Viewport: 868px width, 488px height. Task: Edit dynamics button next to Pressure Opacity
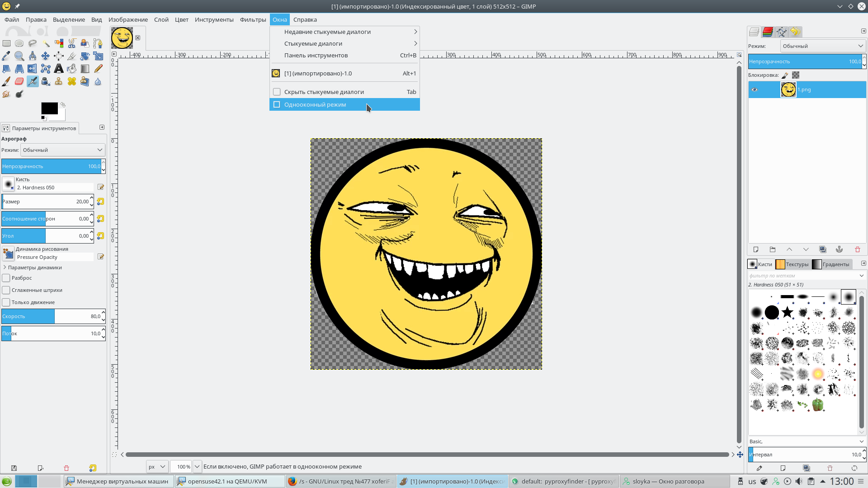(x=101, y=257)
